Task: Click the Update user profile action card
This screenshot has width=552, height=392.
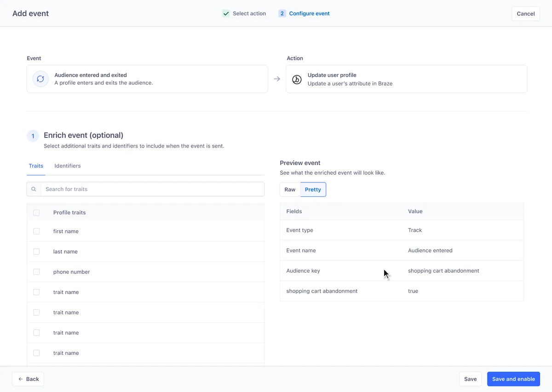Action: 407,79
